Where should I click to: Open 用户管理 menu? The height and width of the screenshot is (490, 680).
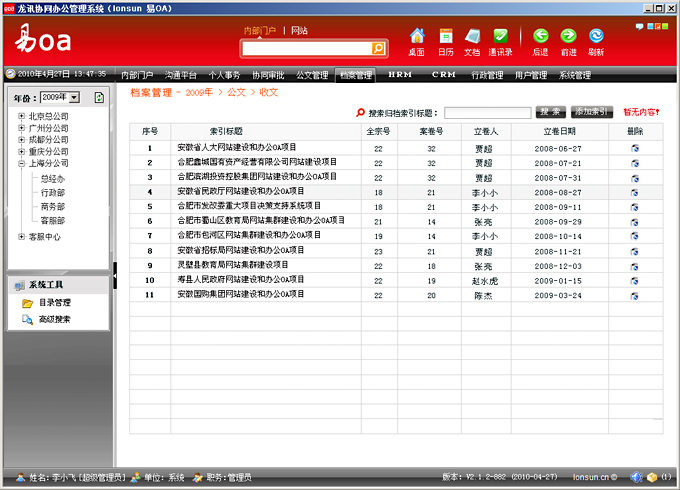coord(531,75)
